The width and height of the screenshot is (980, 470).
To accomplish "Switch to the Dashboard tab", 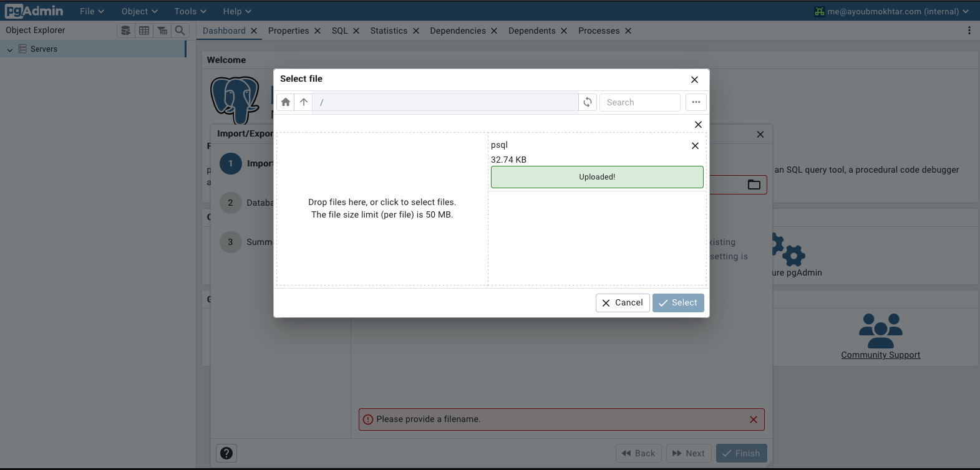I will pyautogui.click(x=224, y=31).
